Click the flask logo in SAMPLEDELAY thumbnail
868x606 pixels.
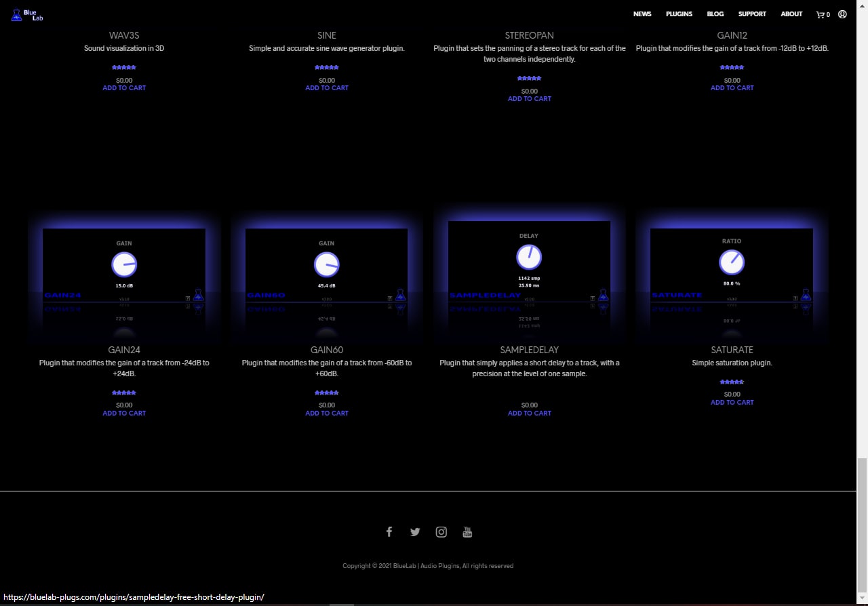pos(603,296)
